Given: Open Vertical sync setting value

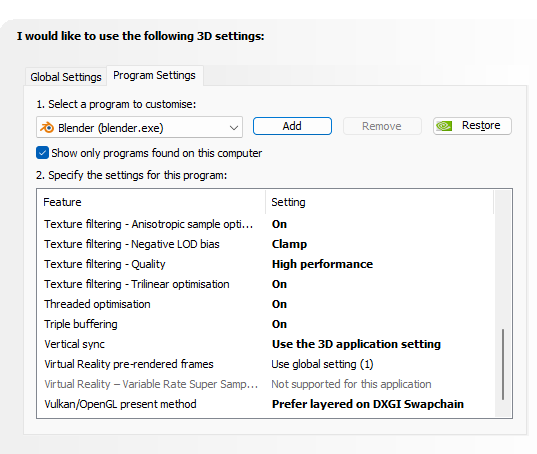Looking at the screenshot, I should (x=356, y=344).
